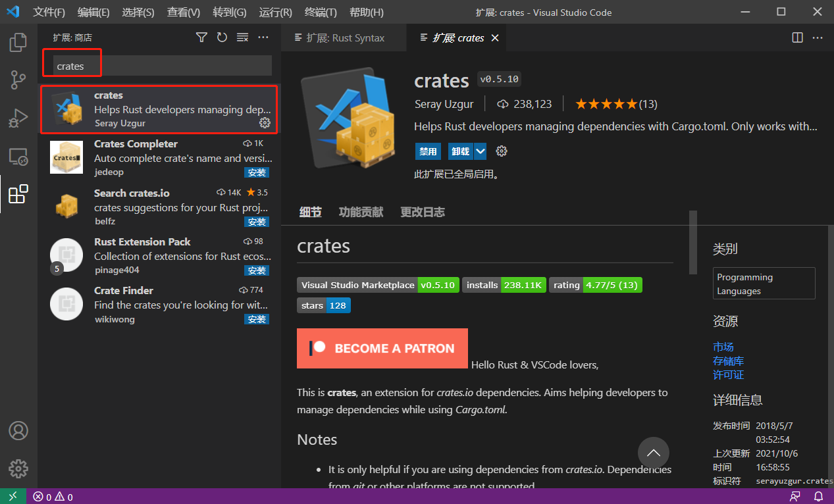Open notifications bell in status bar
The image size is (834, 504).
818,497
